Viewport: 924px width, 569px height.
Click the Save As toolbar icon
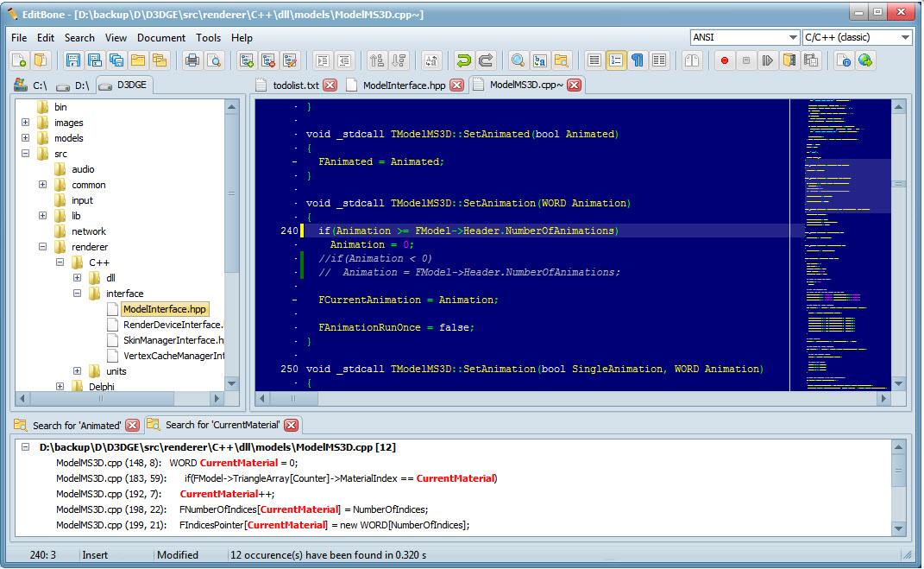(x=95, y=60)
